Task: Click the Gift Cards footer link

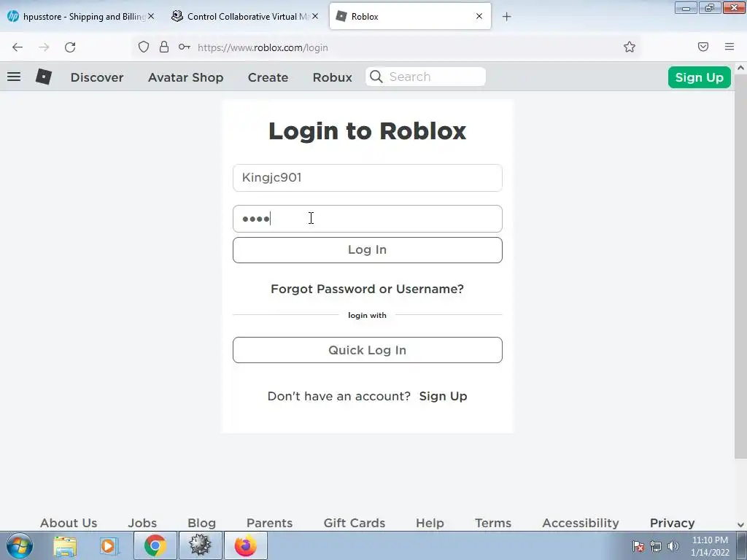Action: [355, 523]
